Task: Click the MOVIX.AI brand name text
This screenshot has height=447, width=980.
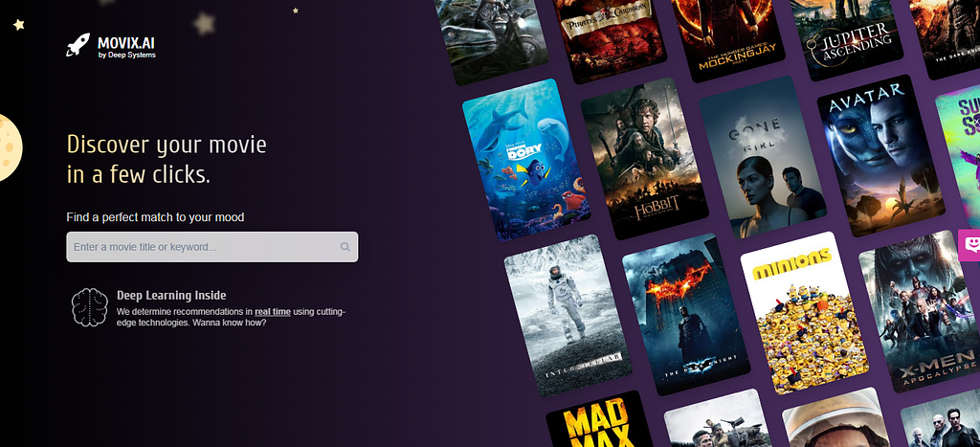Action: coord(126,43)
